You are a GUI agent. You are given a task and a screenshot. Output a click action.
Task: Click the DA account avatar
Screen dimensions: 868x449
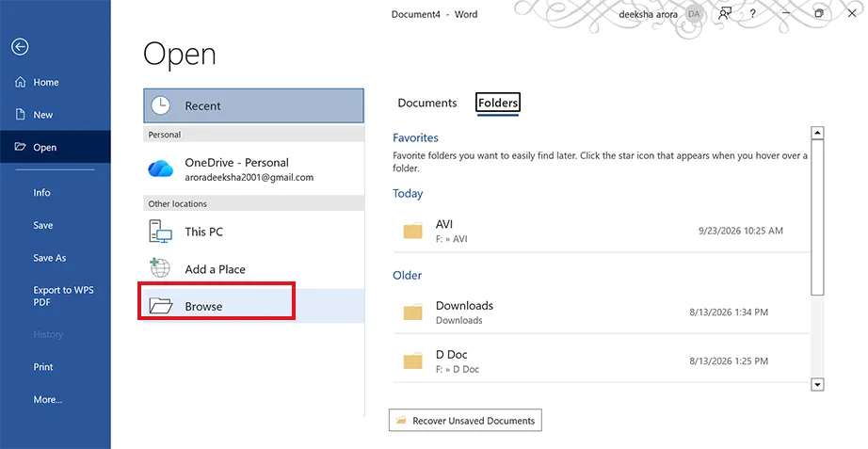pos(694,14)
